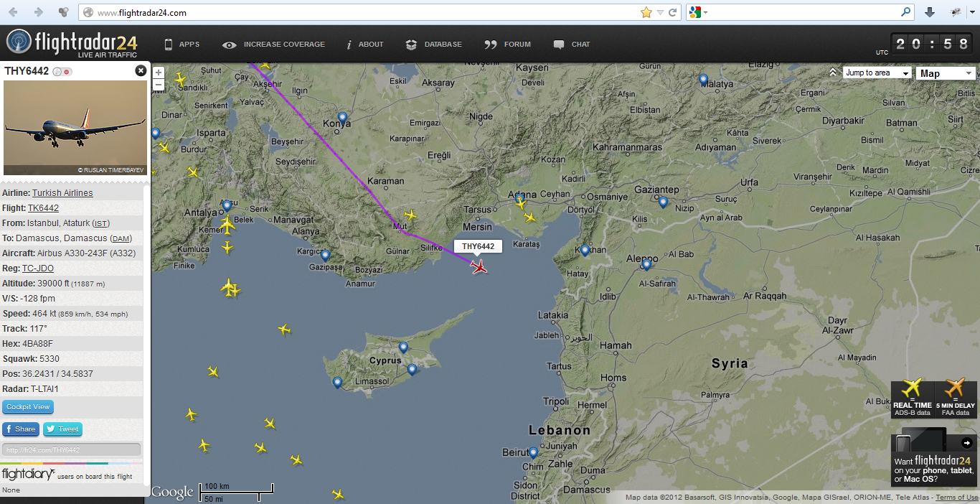
Task: Click the Hex 4BA88F value
Action: 37,343
